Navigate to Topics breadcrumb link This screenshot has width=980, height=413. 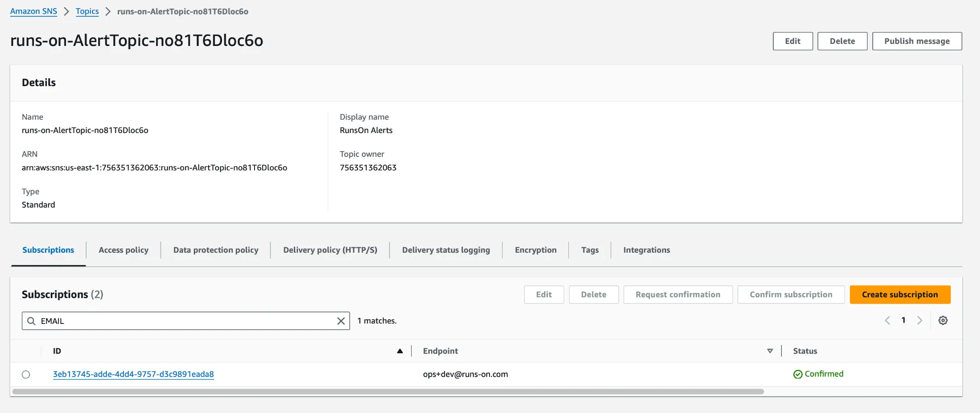pyautogui.click(x=87, y=11)
